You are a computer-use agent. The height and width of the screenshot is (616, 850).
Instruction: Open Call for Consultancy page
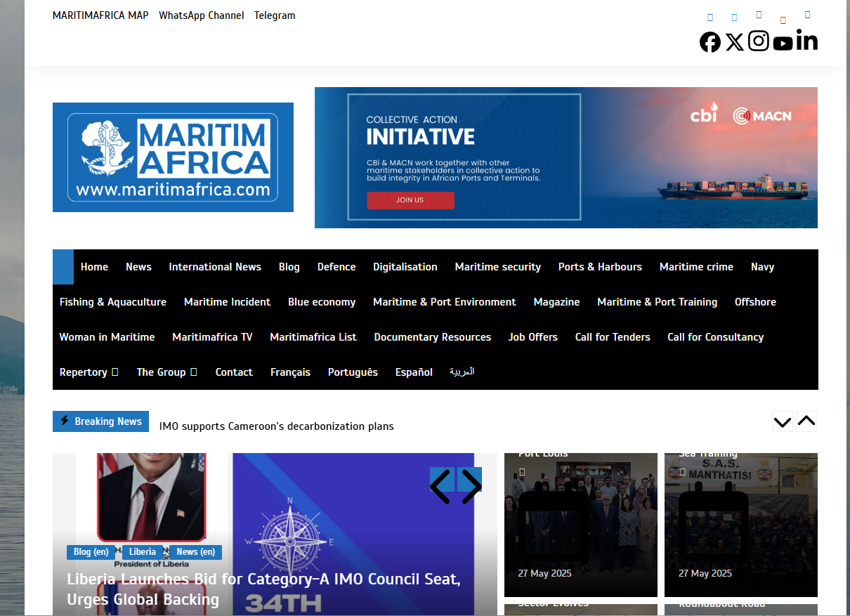click(715, 337)
